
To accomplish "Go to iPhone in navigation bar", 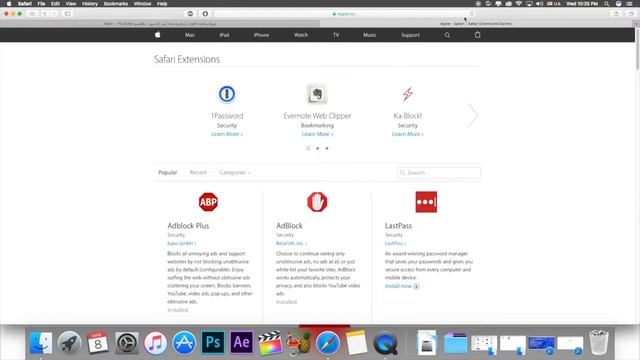I will pos(261,35).
